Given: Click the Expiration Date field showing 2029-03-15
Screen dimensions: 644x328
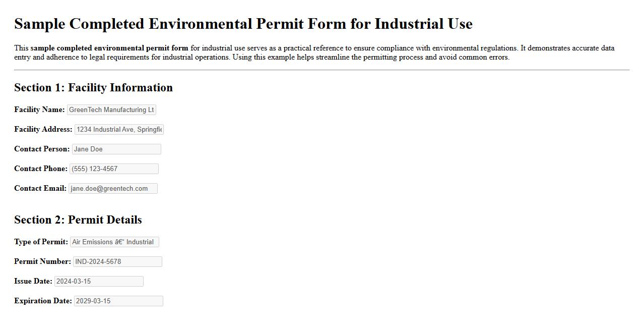Looking at the screenshot, I should click(x=118, y=301).
